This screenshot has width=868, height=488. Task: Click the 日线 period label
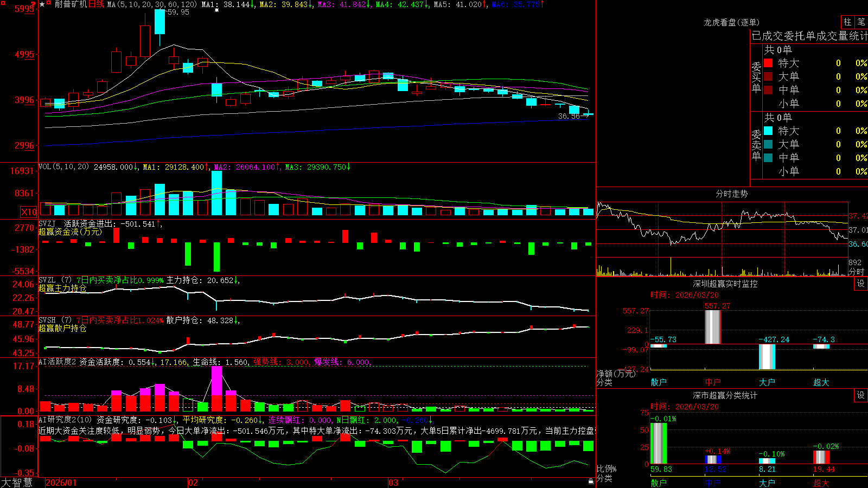96,4
